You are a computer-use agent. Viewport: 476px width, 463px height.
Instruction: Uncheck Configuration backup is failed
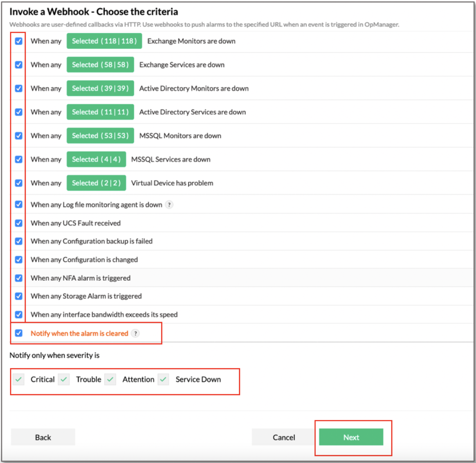(x=19, y=241)
